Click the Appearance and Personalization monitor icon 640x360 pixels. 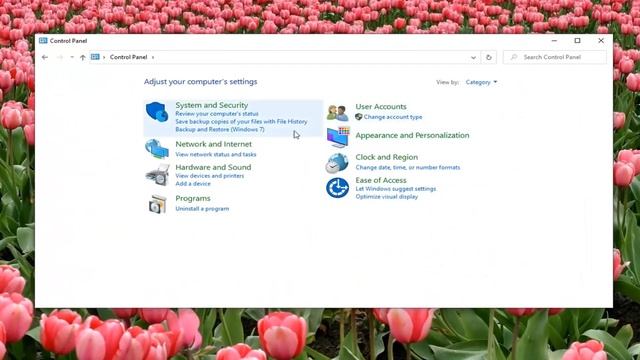tap(338, 137)
